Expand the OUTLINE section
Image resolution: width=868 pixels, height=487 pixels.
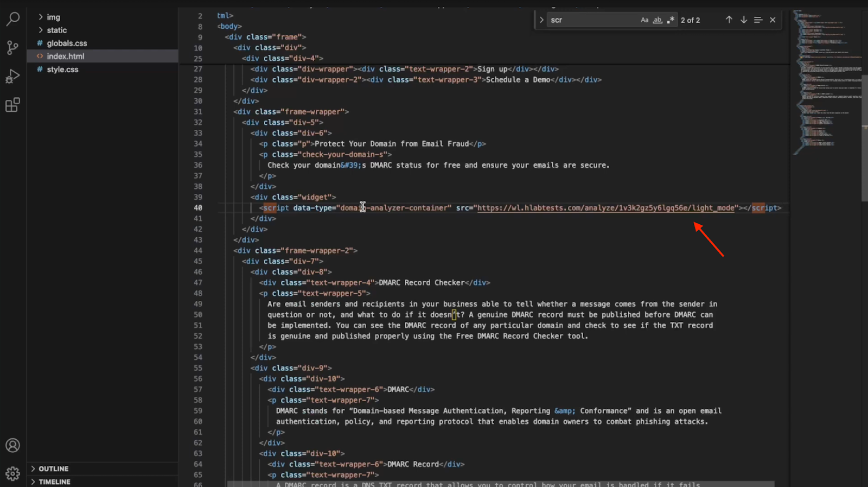[103, 469]
